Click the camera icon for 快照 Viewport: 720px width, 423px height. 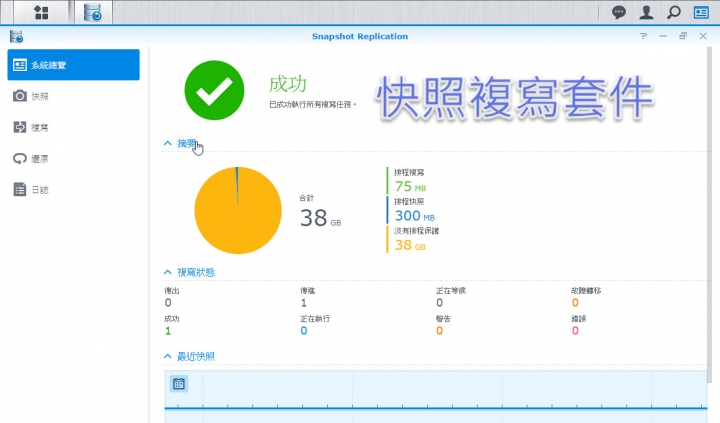click(20, 96)
